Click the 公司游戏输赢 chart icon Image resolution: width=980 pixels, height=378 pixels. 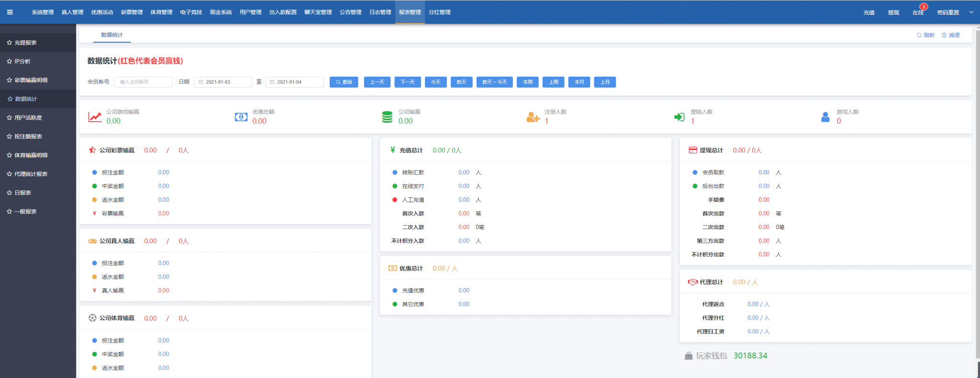(95, 116)
